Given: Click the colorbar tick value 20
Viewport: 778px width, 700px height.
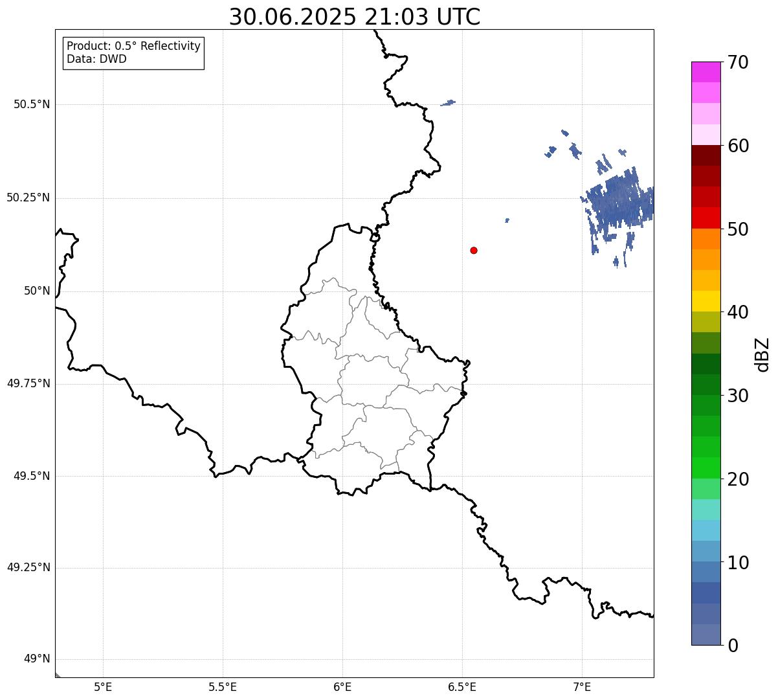Looking at the screenshot, I should [x=738, y=479].
